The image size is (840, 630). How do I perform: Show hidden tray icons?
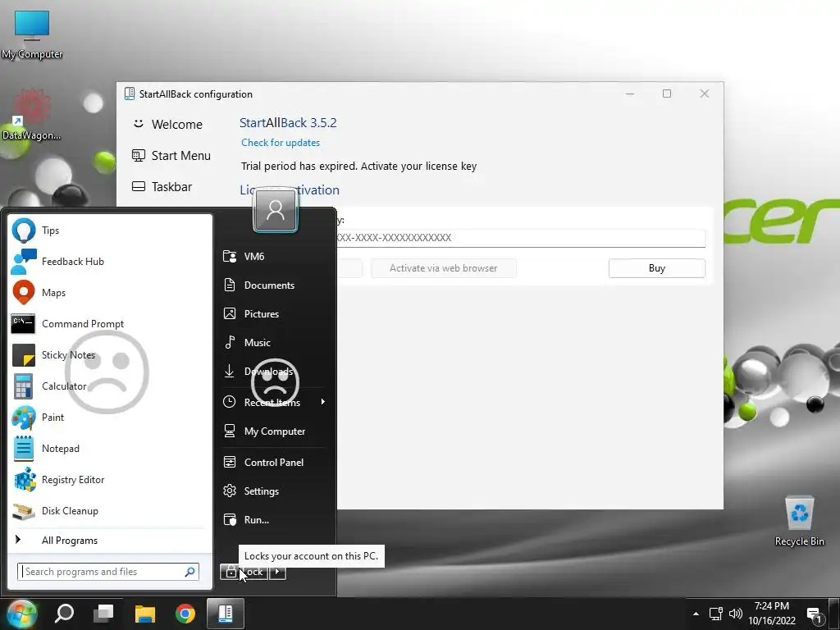696,614
